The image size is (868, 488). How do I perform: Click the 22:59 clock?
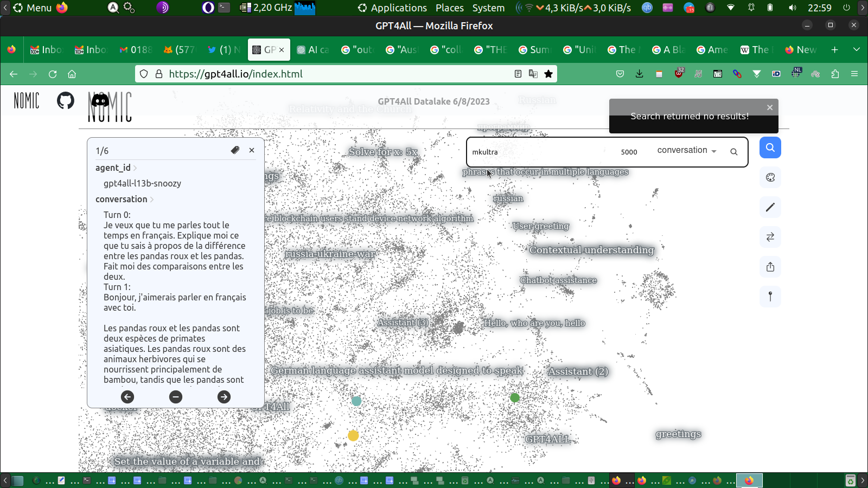click(x=819, y=8)
